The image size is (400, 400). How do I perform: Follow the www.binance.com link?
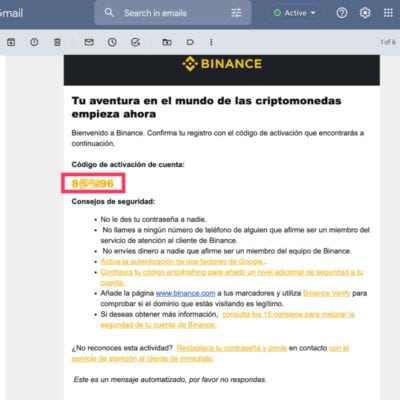coord(186,293)
